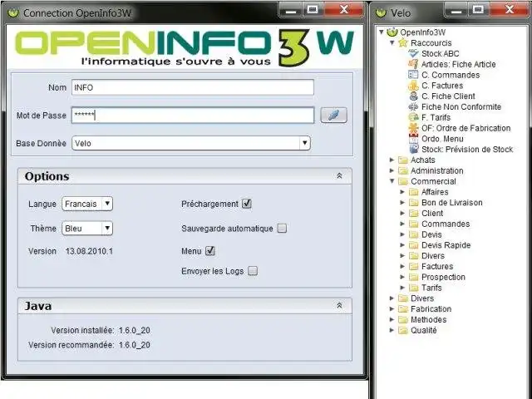Collapse the Commercial tree node arrow

(x=392, y=181)
